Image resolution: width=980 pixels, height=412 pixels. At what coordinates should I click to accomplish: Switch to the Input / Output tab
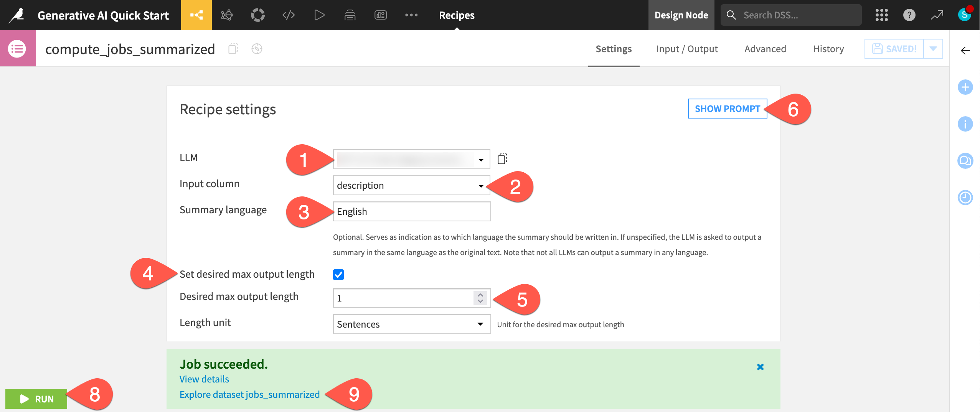click(687, 48)
